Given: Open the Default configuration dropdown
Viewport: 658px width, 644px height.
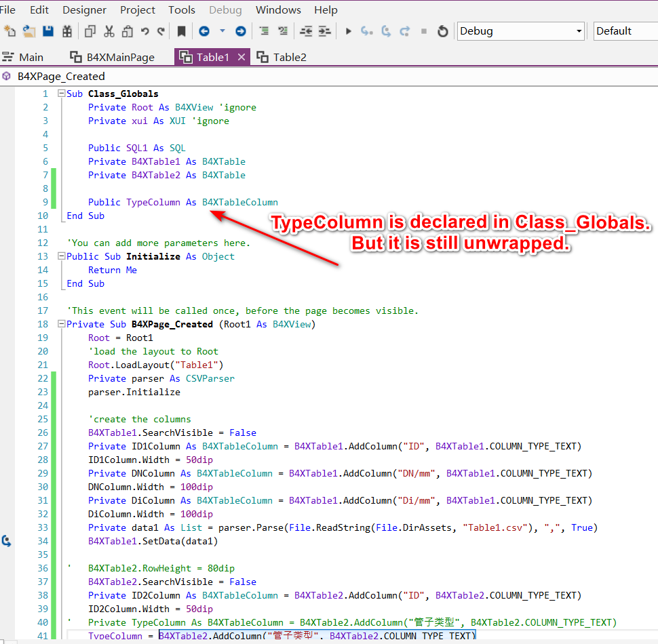Looking at the screenshot, I should (624, 31).
